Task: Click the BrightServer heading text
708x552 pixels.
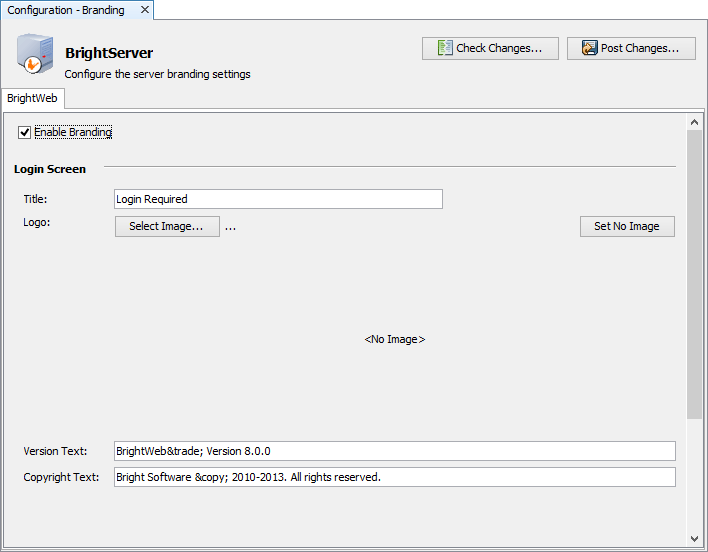Action: coord(109,53)
